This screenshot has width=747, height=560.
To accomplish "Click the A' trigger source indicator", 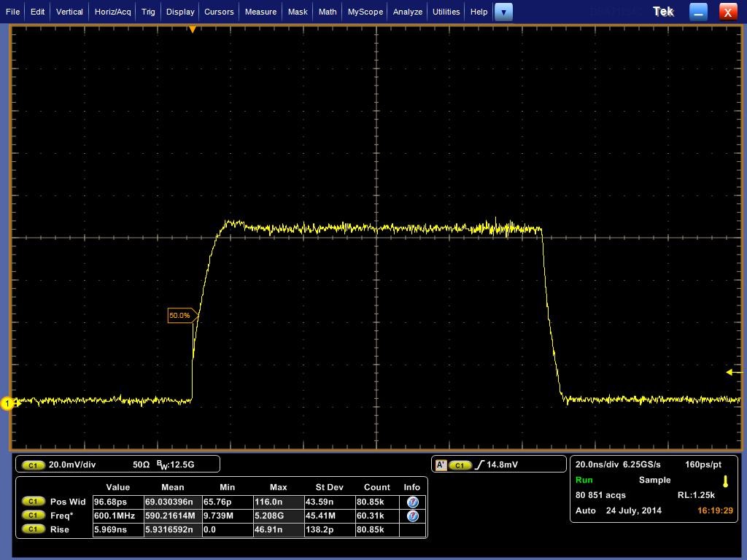I will (x=440, y=464).
